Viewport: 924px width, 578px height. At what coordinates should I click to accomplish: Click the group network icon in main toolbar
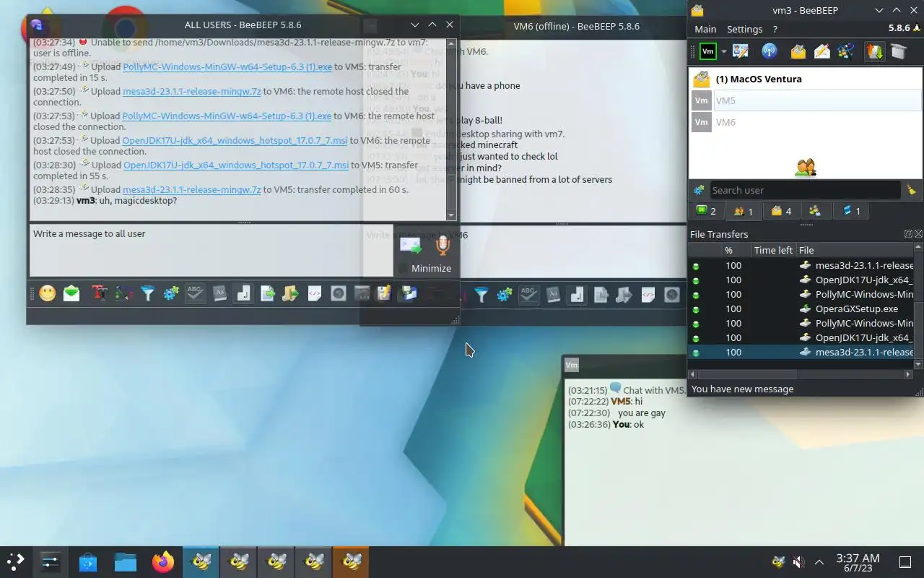tap(845, 51)
